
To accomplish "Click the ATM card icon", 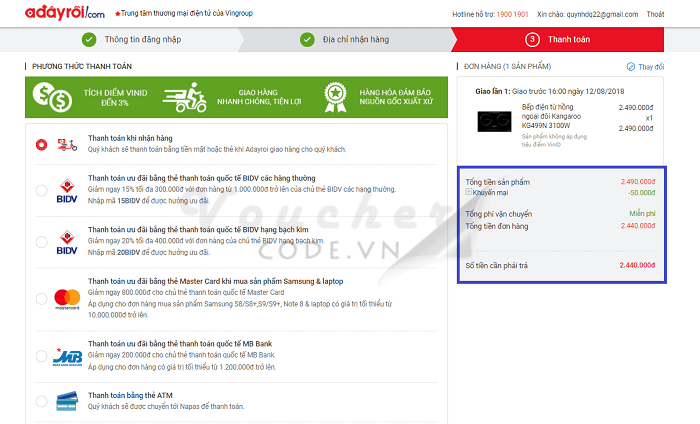I will tap(67, 401).
